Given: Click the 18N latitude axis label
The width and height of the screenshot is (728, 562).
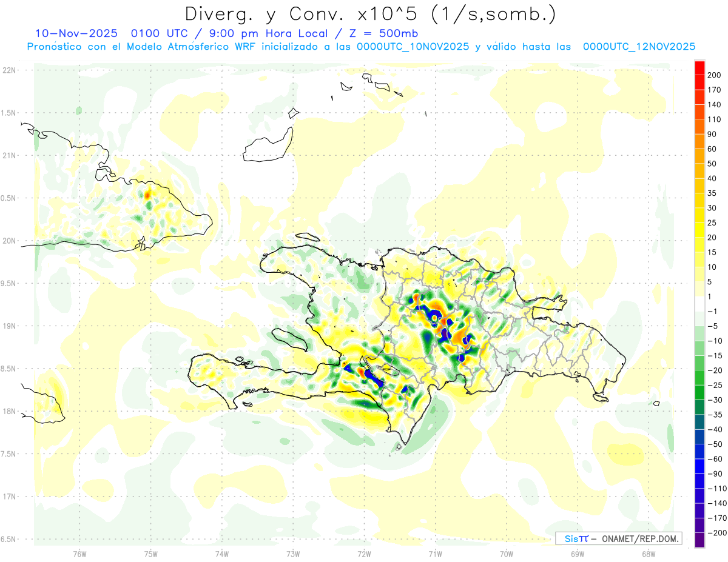Looking at the screenshot, I should [x=9, y=412].
